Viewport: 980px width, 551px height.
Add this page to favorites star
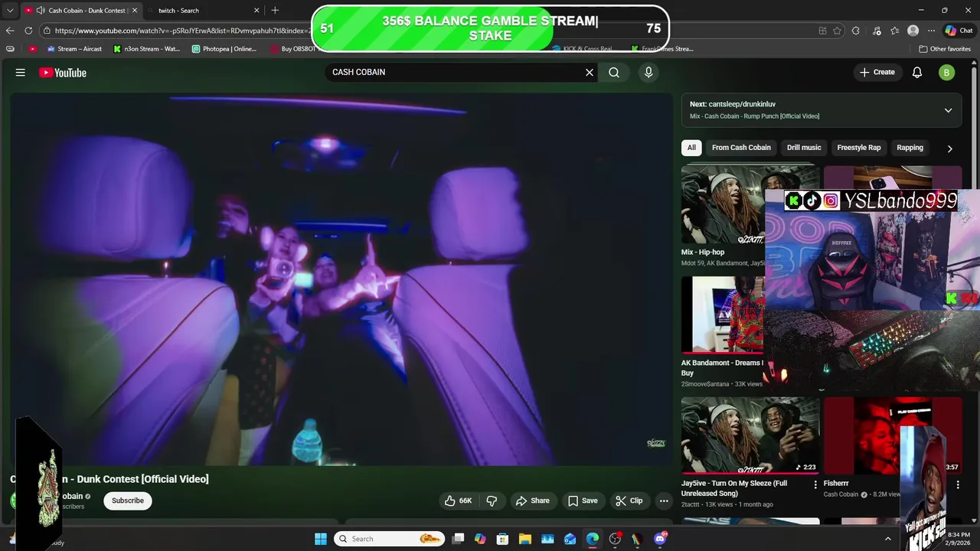coord(837,31)
